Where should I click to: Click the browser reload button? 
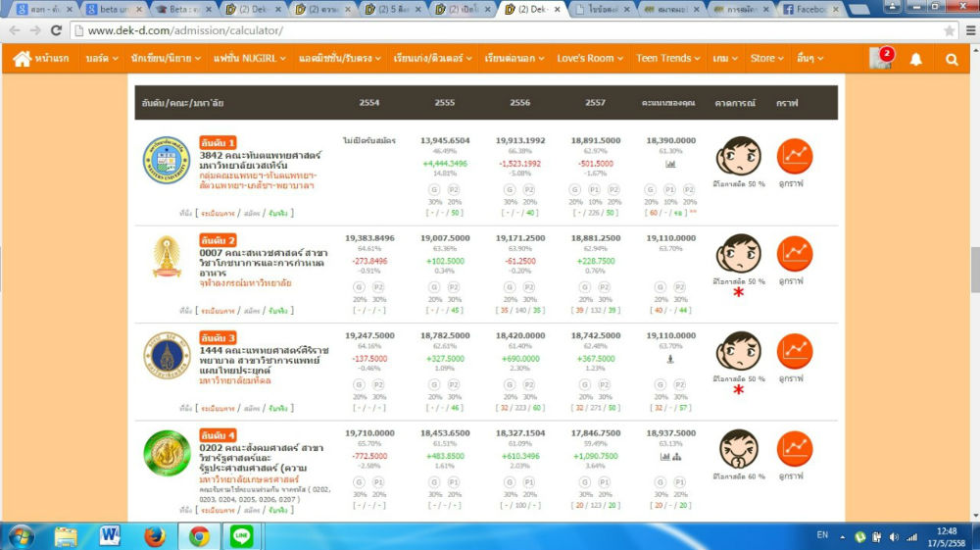coord(56,30)
